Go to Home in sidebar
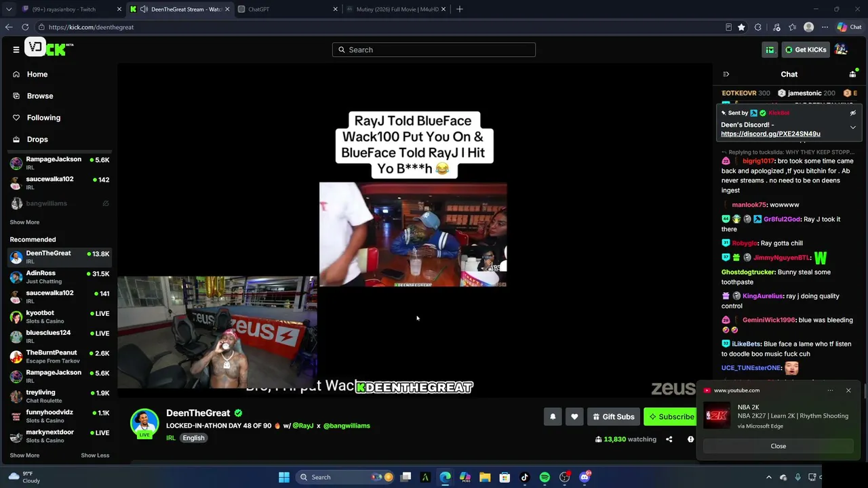 click(x=37, y=75)
